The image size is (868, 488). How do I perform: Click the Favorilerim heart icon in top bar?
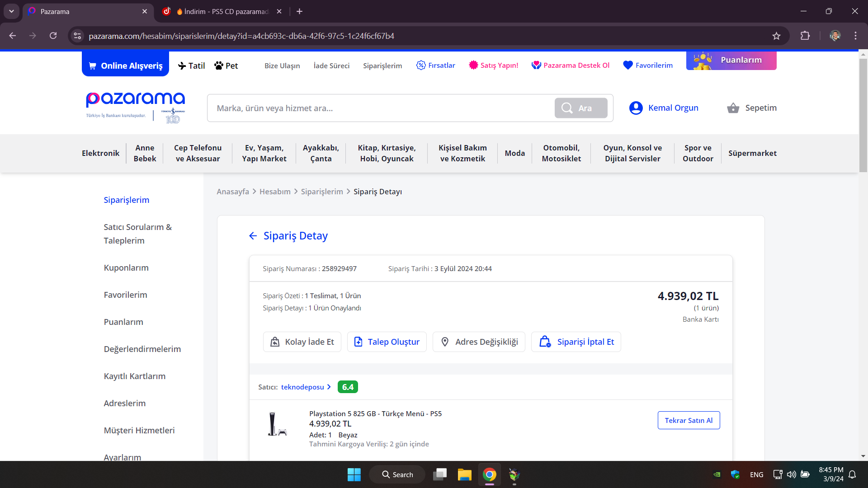coord(627,65)
